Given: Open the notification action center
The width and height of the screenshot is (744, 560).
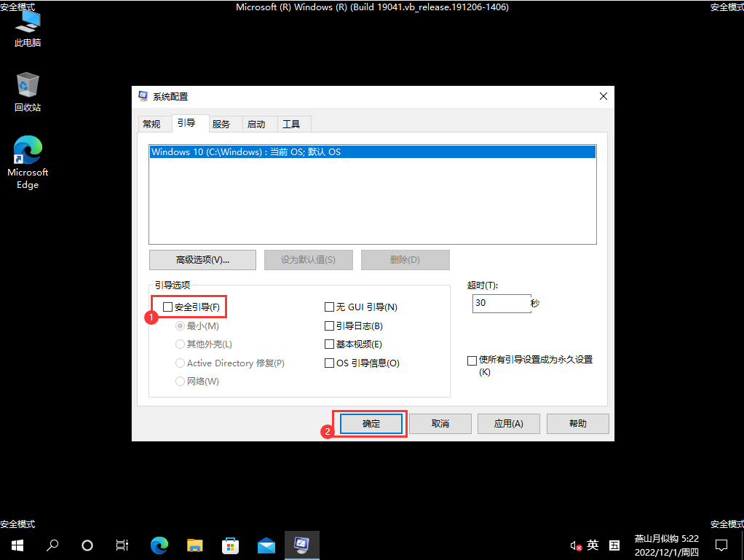Looking at the screenshot, I should tap(721, 545).
